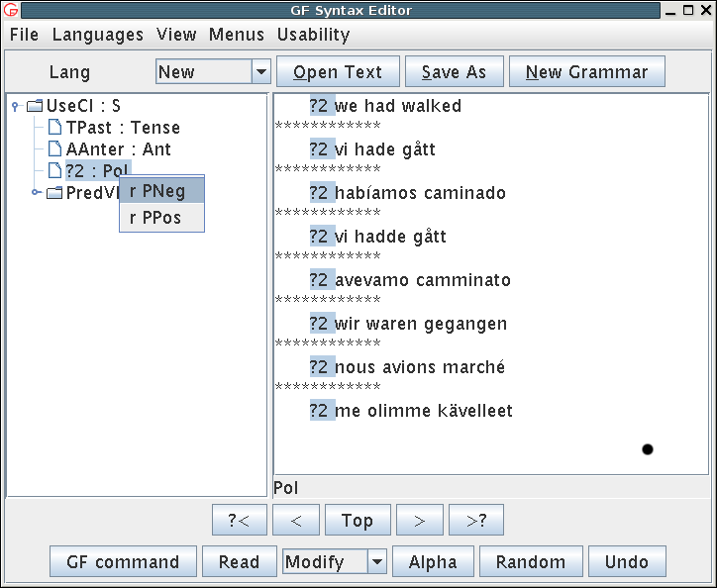Viewport: 717px width, 588px height.
Task: Jump to previous metavariable with ?< button
Action: pyautogui.click(x=239, y=521)
